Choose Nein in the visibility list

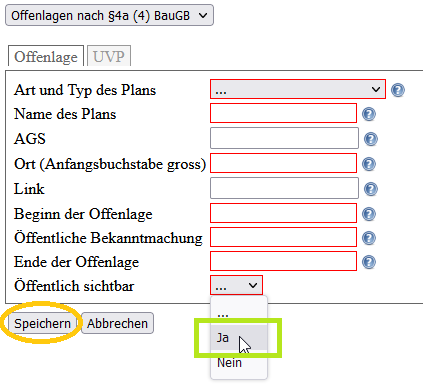(x=239, y=363)
